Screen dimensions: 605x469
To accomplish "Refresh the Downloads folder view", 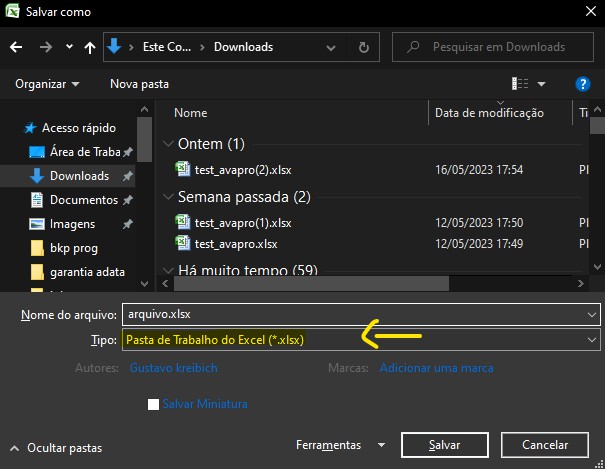I will [x=364, y=47].
